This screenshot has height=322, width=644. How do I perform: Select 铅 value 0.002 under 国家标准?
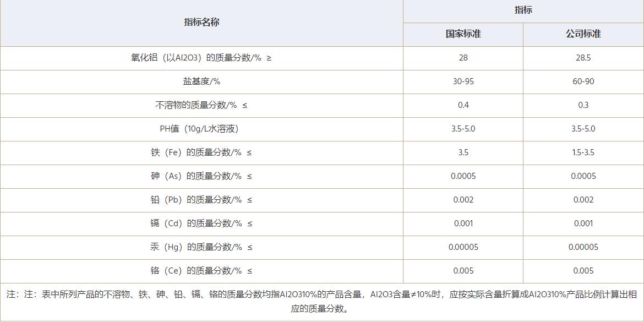pos(463,200)
